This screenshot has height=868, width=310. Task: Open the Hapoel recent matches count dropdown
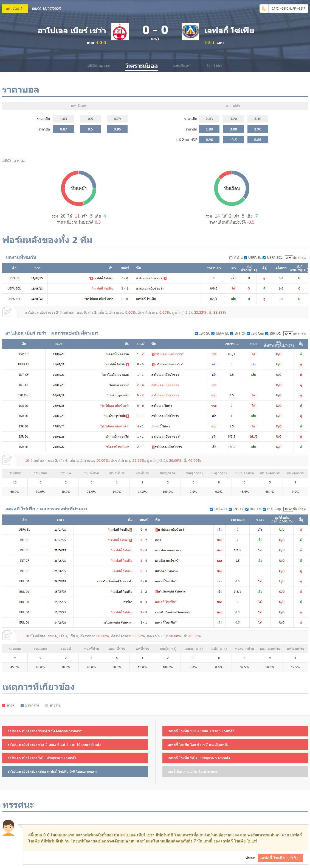pyautogui.click(x=288, y=333)
